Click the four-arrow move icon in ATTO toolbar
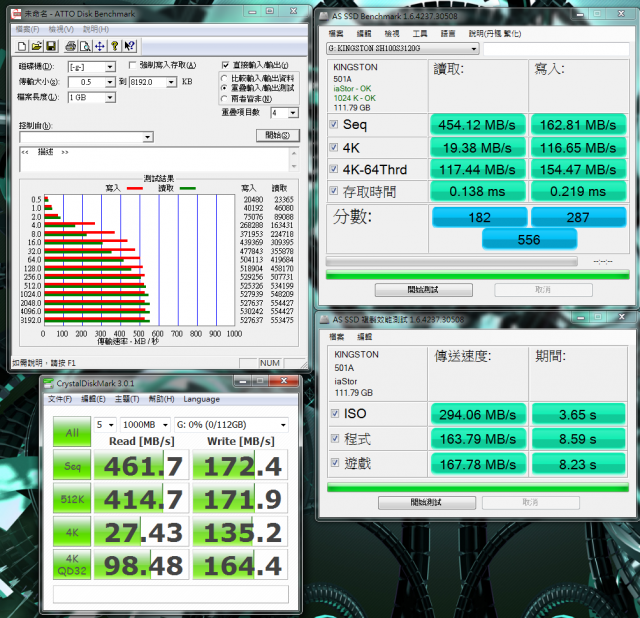640x618 pixels. pos(100,46)
